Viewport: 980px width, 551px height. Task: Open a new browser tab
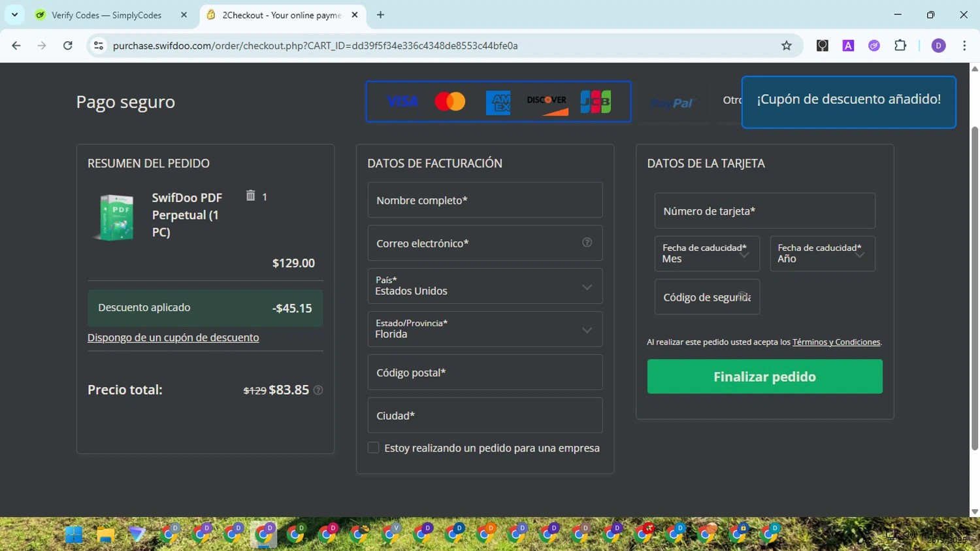click(380, 14)
